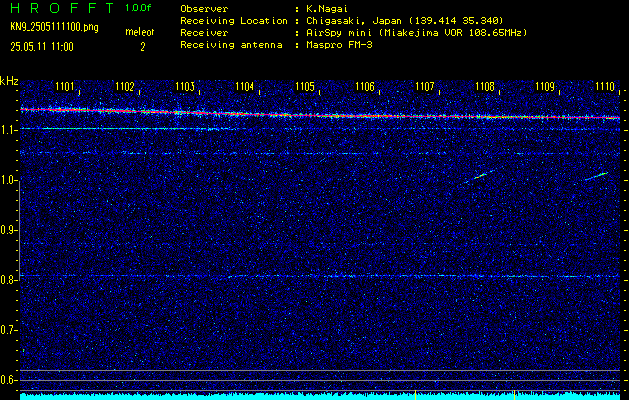The height and width of the screenshot is (400, 629).
Task: Click the Receiving antenna label
Action: (231, 45)
